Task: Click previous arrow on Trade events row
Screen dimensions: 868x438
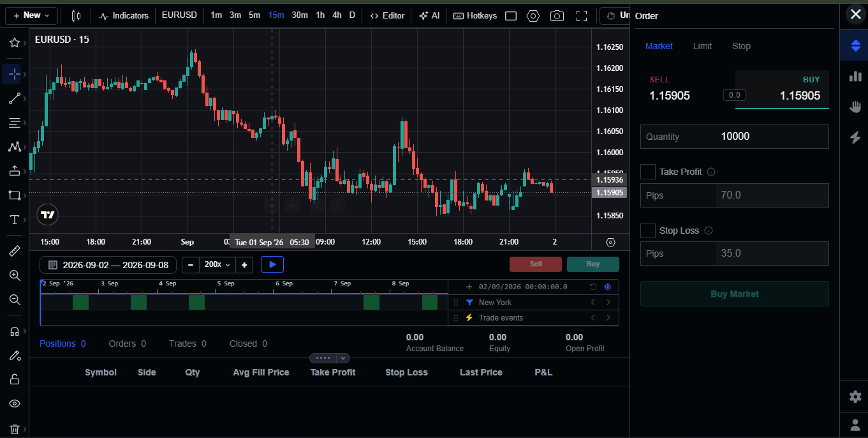Action: point(592,318)
